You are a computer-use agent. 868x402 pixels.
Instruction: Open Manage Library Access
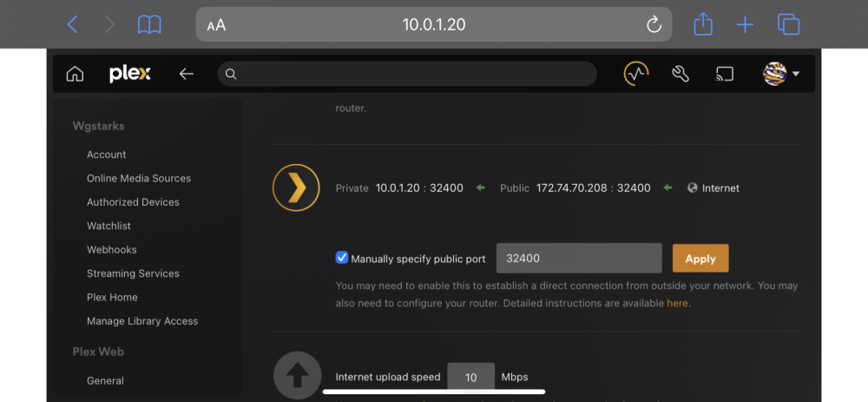(142, 321)
